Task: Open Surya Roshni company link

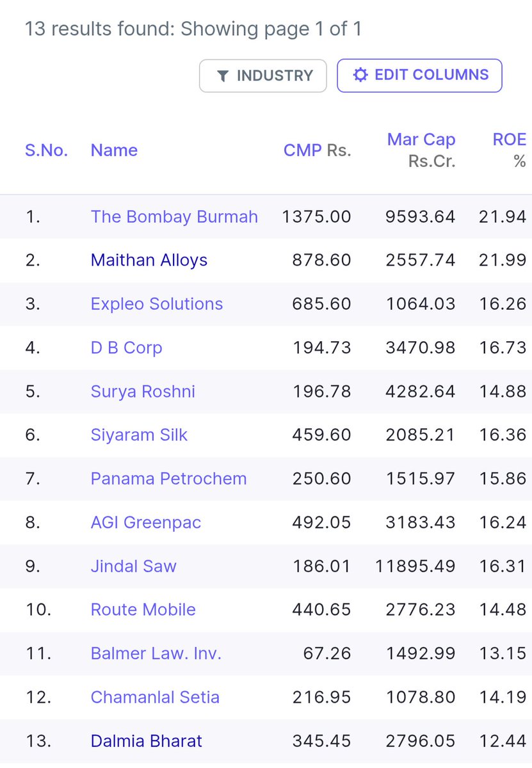Action: coord(143,391)
